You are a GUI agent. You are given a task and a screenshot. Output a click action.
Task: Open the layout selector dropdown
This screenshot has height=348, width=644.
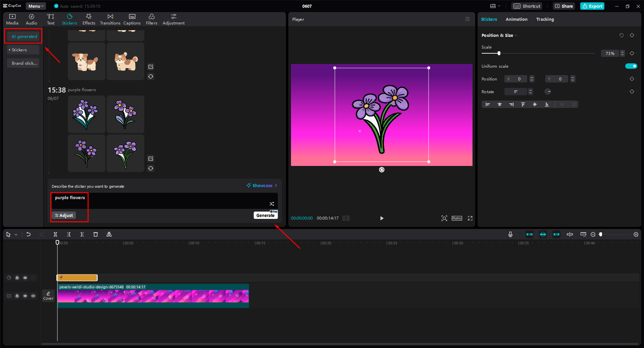496,6
